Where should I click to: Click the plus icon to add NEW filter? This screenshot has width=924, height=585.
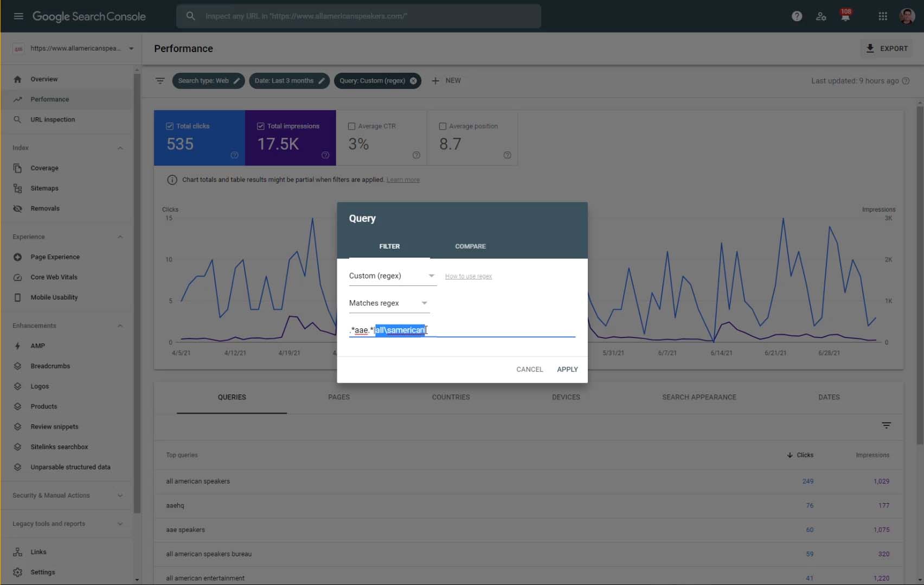click(x=435, y=81)
